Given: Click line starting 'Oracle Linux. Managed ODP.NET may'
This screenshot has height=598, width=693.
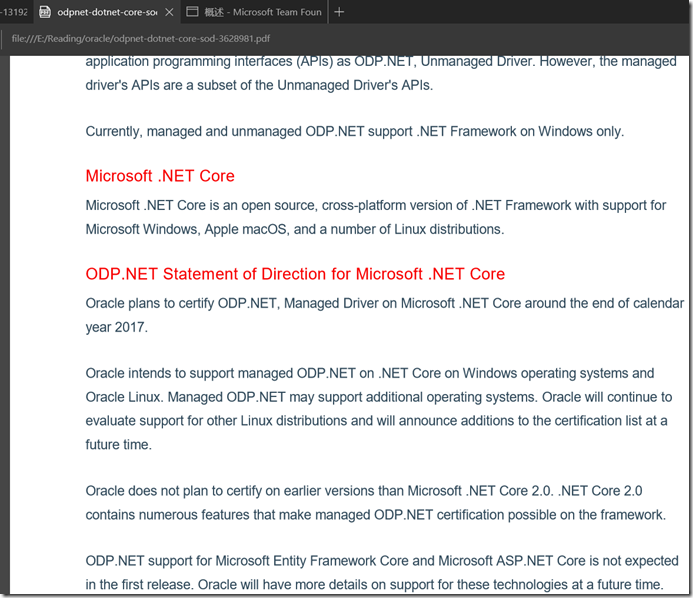Looking at the screenshot, I should click(x=379, y=397).
